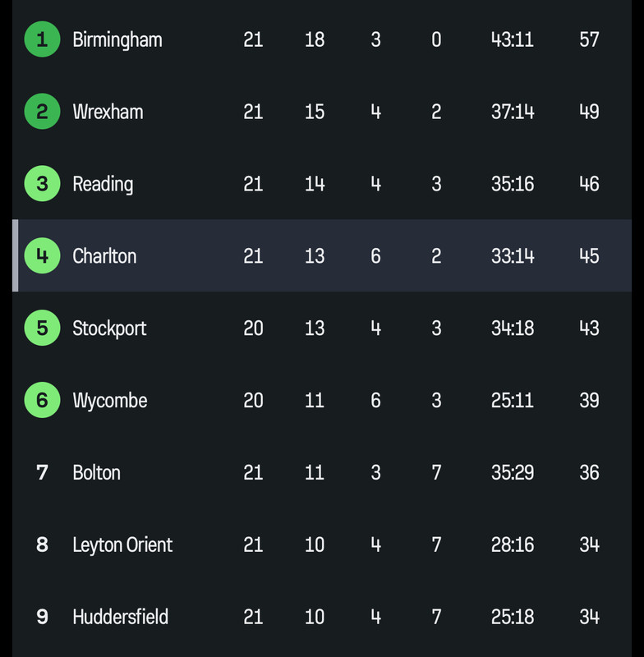Screen dimensions: 644x657
Task: Click Wrexham's 37:14 goal record
Action: point(513,112)
